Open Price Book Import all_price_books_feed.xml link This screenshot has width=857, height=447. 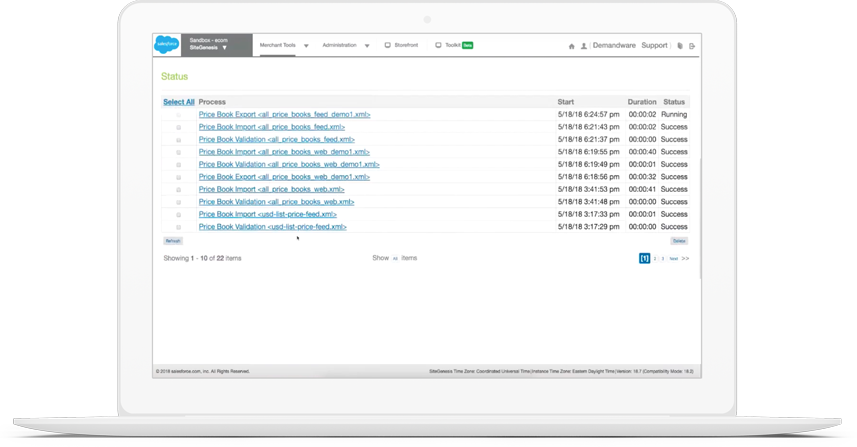pos(272,127)
